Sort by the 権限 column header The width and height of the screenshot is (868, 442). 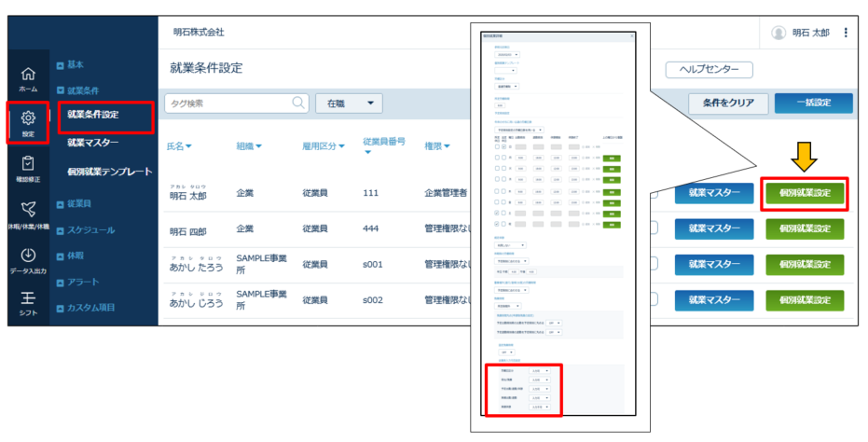(x=437, y=146)
